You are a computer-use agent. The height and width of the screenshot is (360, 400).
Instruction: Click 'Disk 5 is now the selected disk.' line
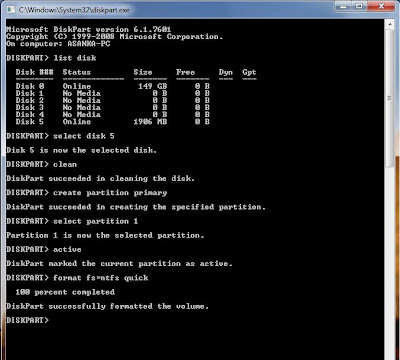[x=81, y=150]
